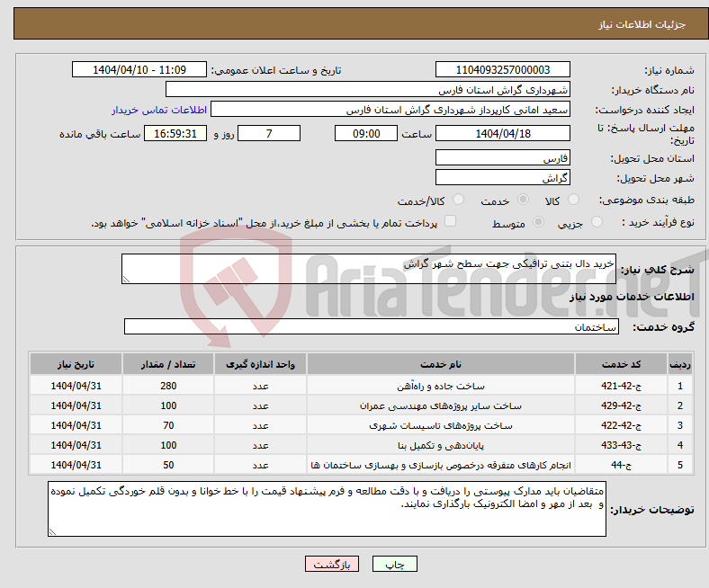
Task: Click the delivery province field فارس
Action: pyautogui.click(x=502, y=157)
